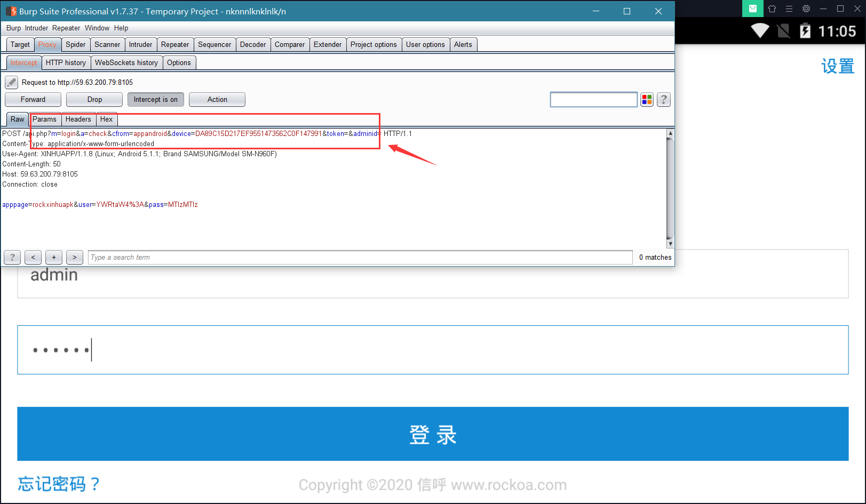Click the search help question mark button
Viewport: 866px width, 504px height.
12,258
